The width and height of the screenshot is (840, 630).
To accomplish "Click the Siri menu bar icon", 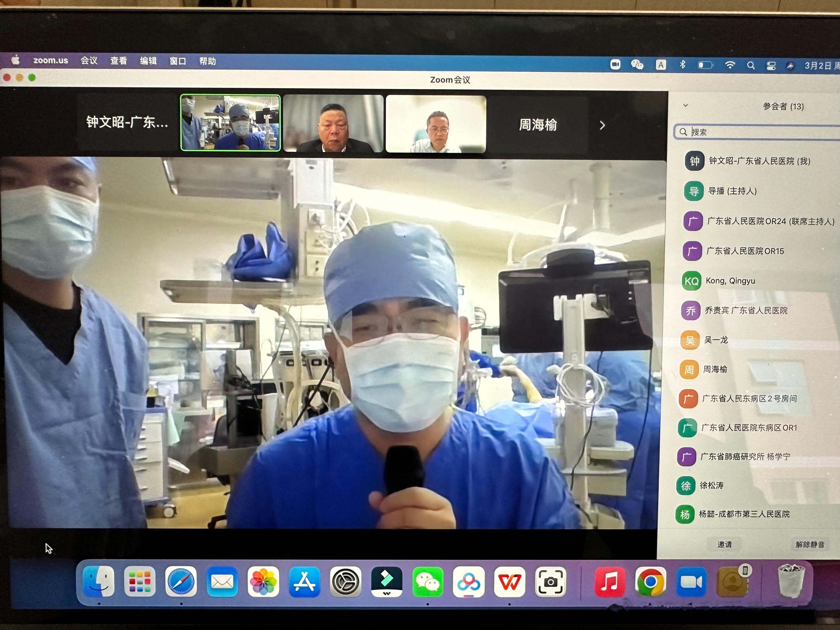I will [x=790, y=66].
